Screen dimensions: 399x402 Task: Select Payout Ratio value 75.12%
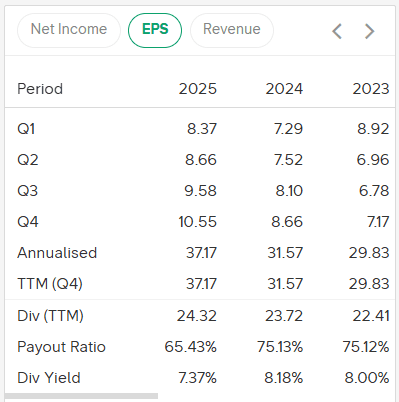366,347
